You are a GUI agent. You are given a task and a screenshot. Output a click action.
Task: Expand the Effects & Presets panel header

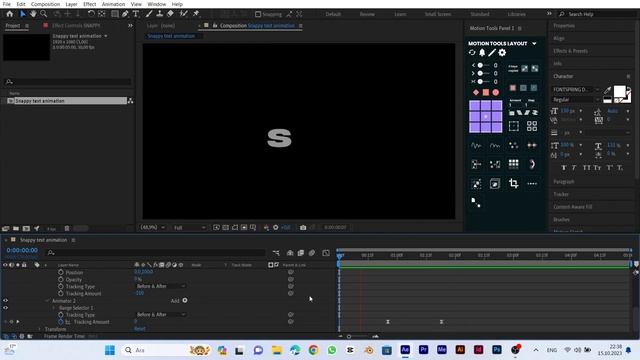(x=571, y=51)
